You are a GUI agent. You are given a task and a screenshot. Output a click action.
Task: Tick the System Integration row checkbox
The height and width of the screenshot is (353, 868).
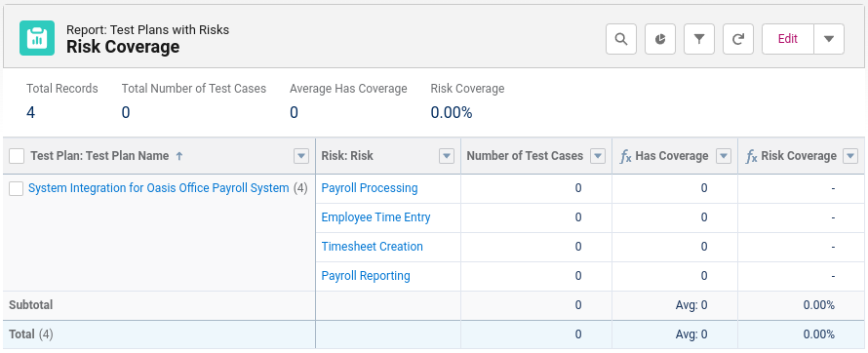click(17, 188)
